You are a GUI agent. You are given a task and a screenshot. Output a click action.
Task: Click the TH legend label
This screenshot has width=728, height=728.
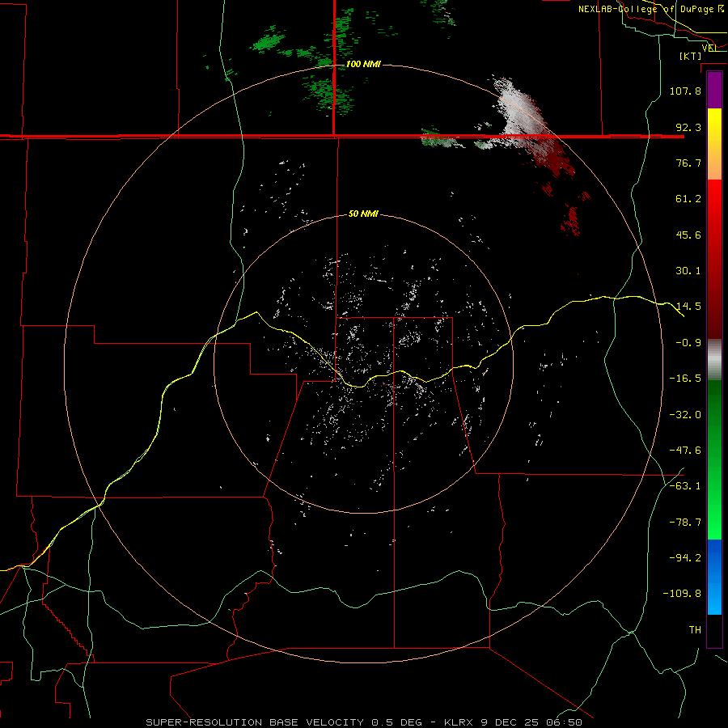pyautogui.click(x=695, y=630)
